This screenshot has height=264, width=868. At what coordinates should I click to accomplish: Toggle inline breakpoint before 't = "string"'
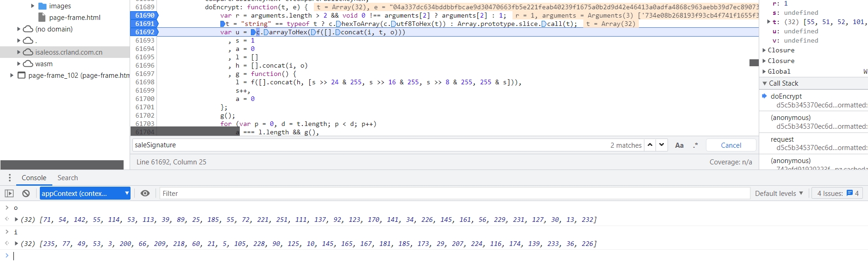(x=223, y=24)
